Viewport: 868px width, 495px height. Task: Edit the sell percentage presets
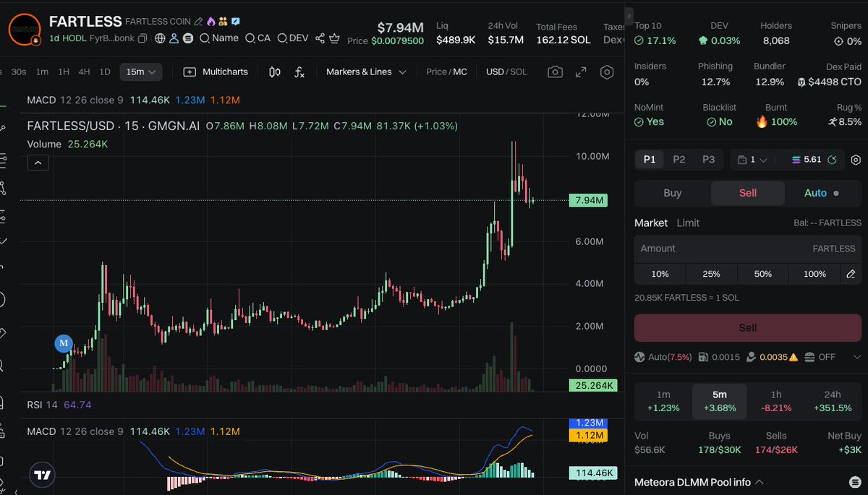851,274
